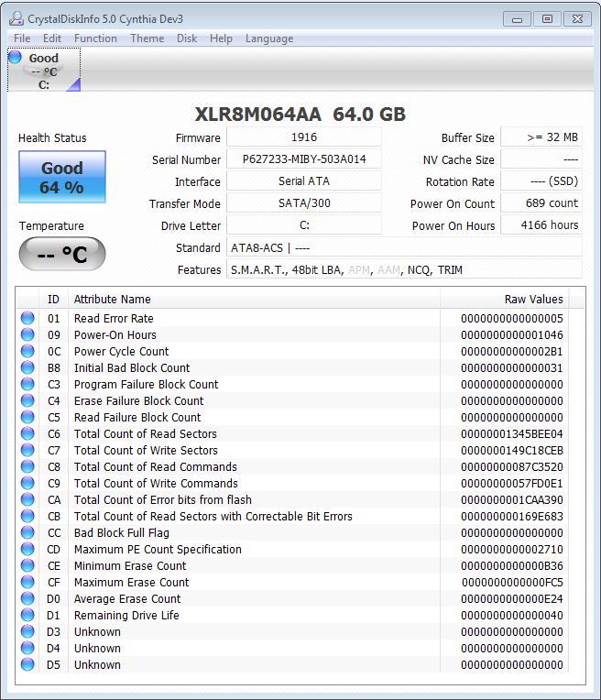Click the status icon for Maximum Erase Count
This screenshot has width=601, height=700.
coord(27,582)
